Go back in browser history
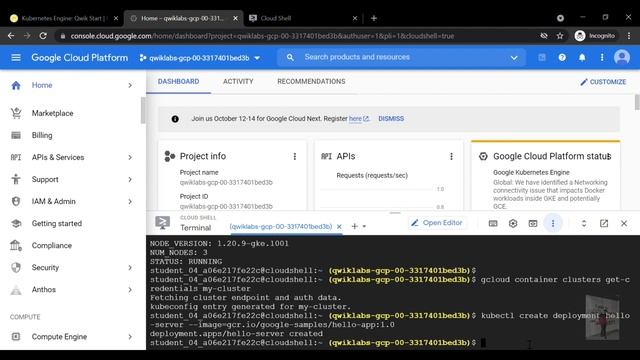The image size is (640, 360). click(x=11, y=36)
